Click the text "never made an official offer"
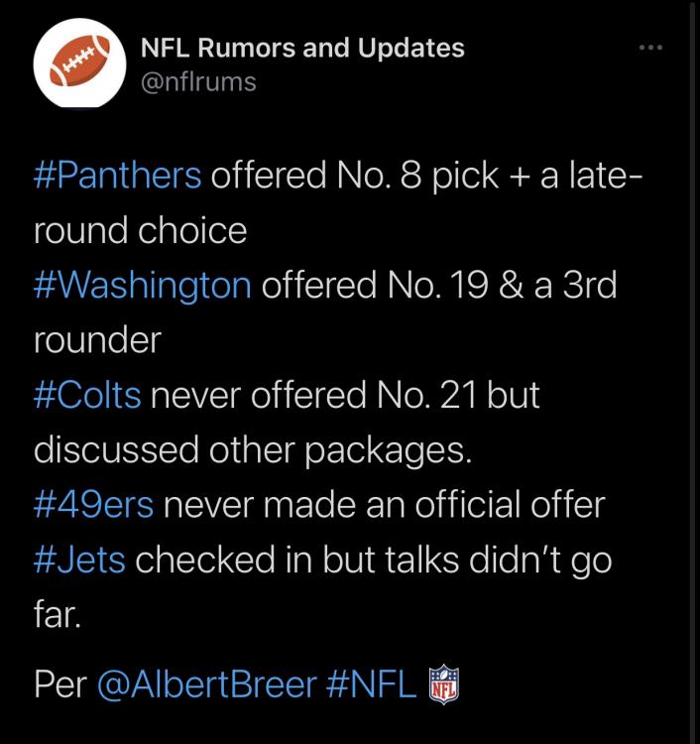The height and width of the screenshot is (744, 700). [x=384, y=505]
